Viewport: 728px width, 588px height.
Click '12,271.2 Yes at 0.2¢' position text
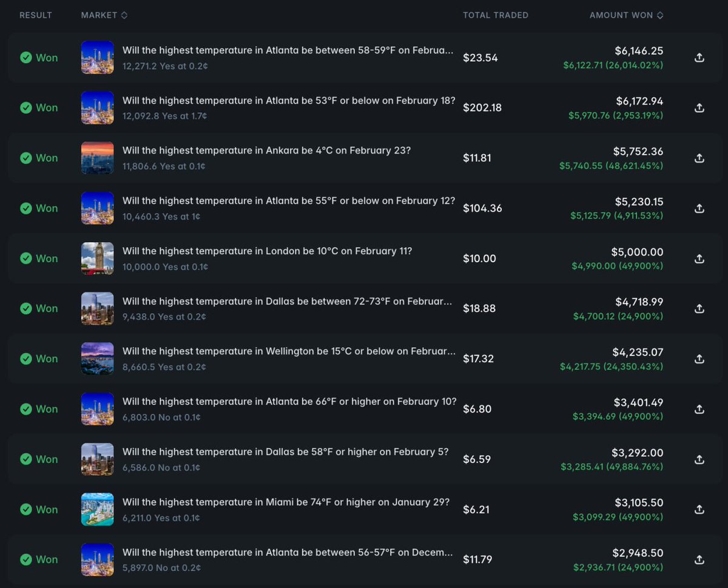[x=164, y=66]
